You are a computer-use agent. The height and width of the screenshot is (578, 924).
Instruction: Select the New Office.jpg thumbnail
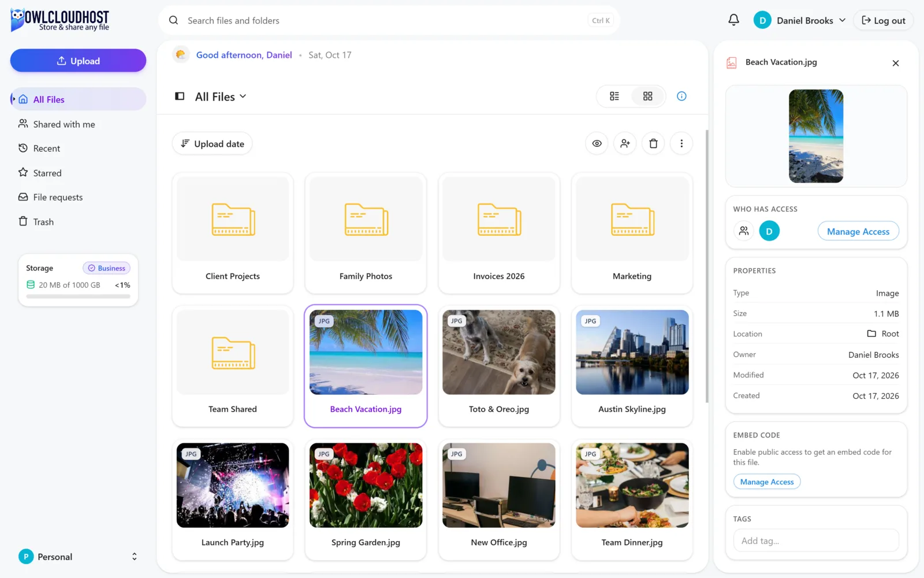[x=499, y=486]
